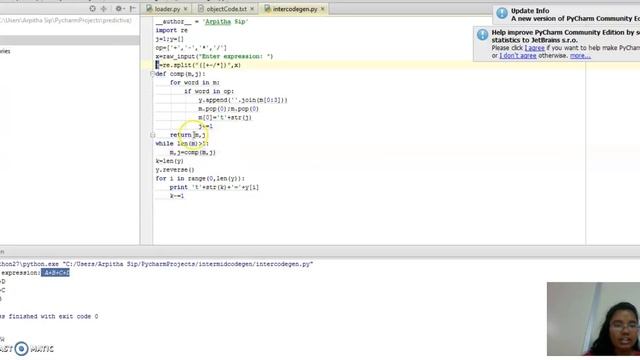Screen dimensions: 640x360
Task: Select the intercodegen.py tab
Action: (x=295, y=9)
